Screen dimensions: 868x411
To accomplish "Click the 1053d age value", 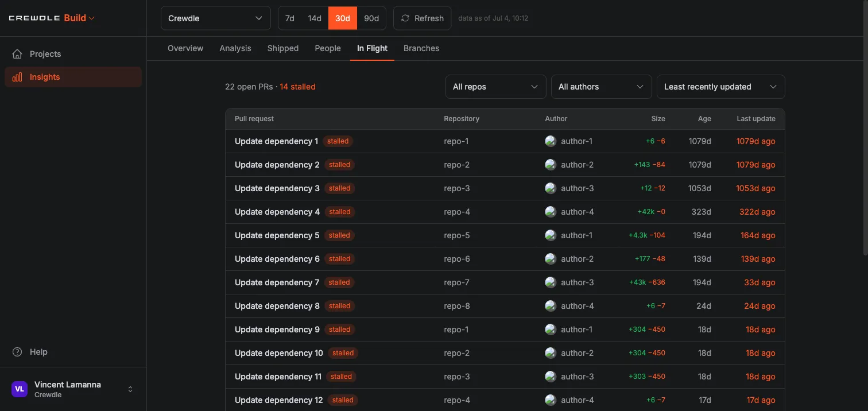I will click(700, 188).
